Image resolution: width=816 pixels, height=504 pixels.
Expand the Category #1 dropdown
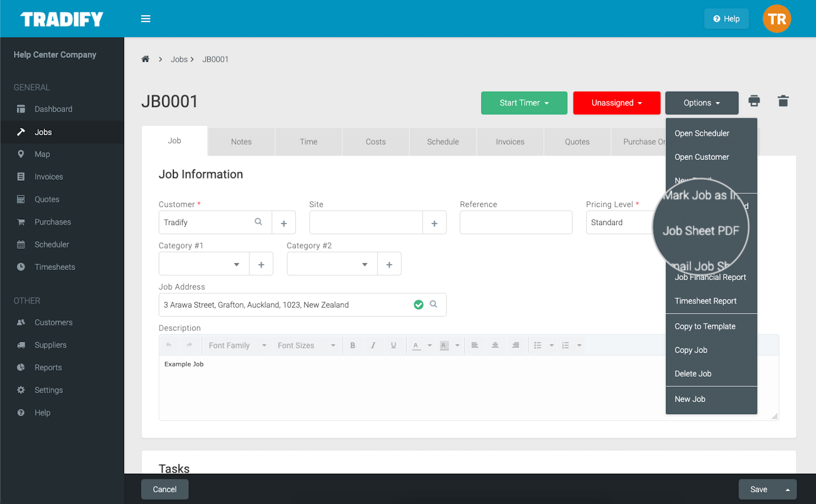click(236, 264)
